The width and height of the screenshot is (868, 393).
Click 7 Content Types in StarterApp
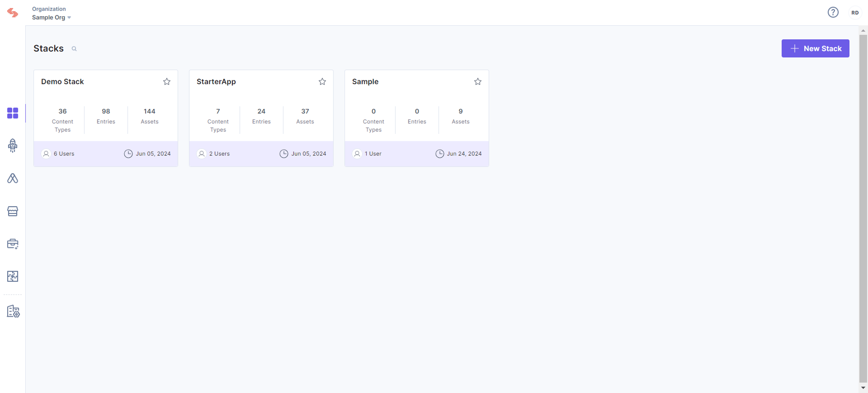(218, 120)
